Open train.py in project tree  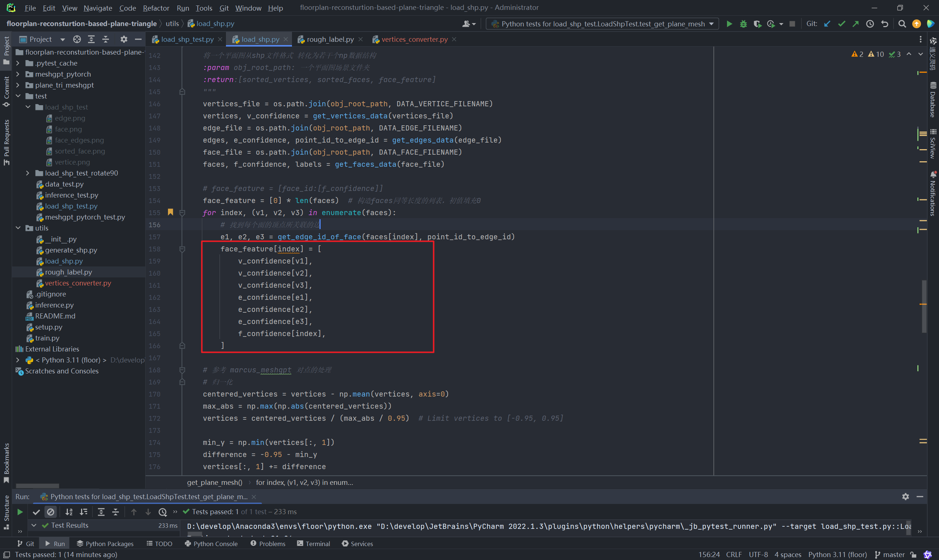[x=47, y=338]
